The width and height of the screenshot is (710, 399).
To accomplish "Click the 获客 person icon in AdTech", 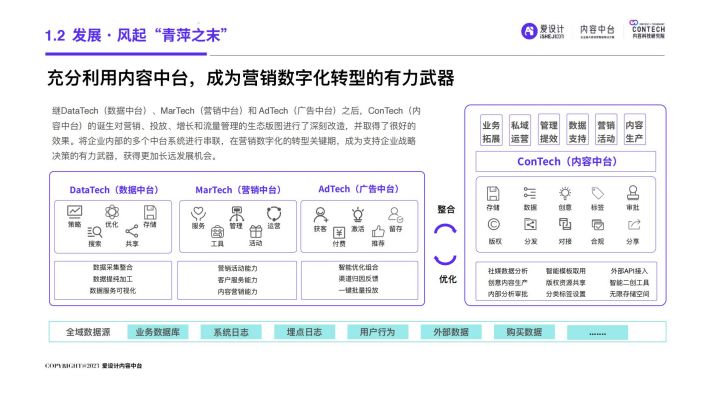I will [x=320, y=215].
